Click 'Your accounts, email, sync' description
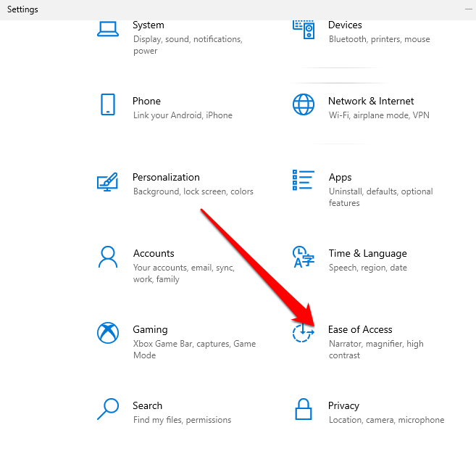The width and height of the screenshot is (476, 454). 184,273
